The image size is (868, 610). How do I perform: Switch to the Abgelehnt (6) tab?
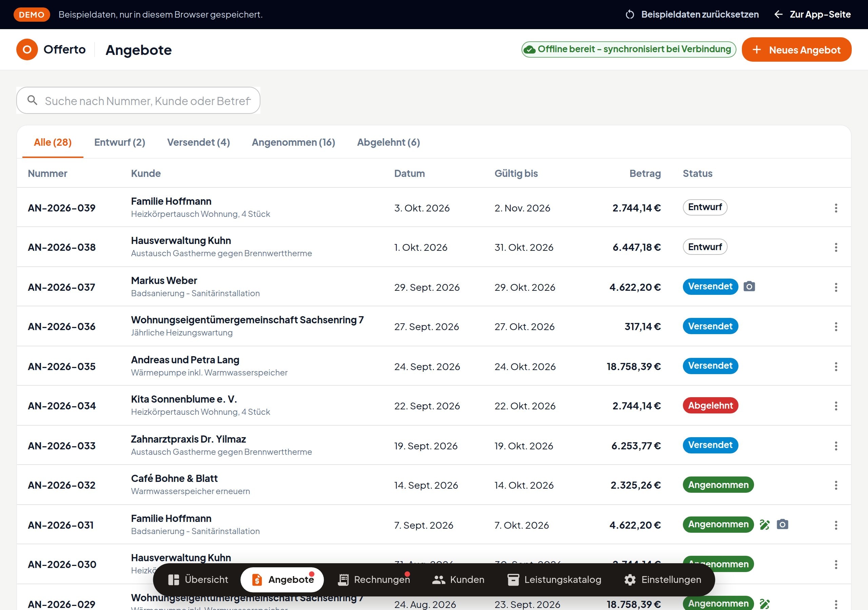point(388,142)
